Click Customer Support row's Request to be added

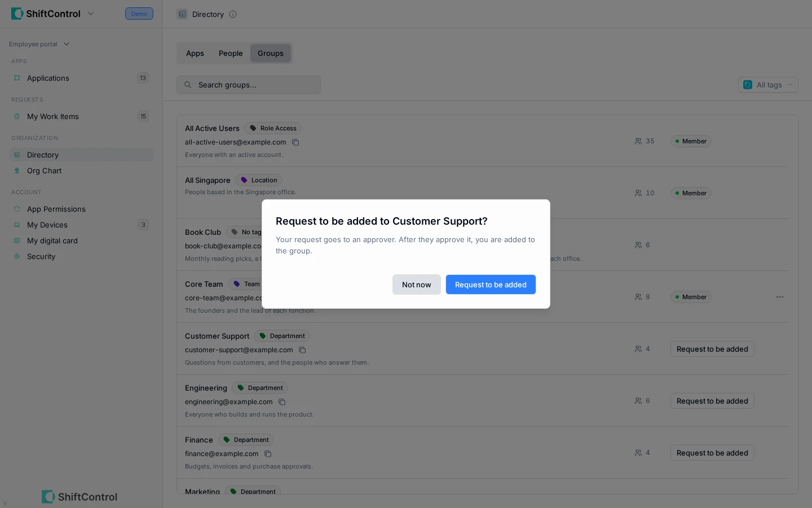(x=712, y=349)
